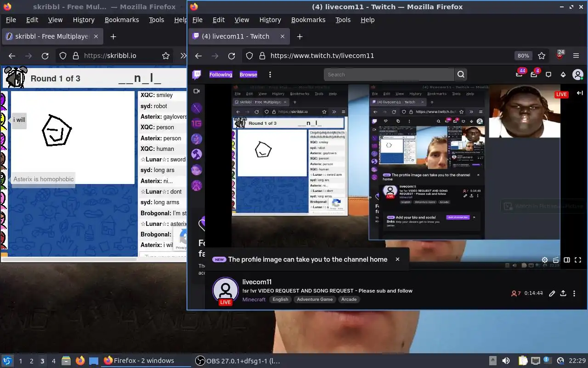Switch to workspace 4 in taskbar

[x=54, y=361]
